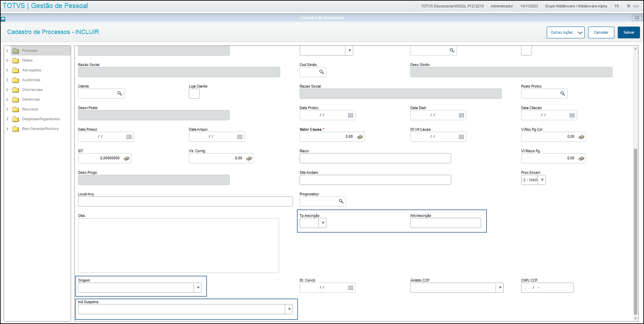Image resolution: width=644 pixels, height=324 pixels.
Task: Click into the Obs. text area
Action: [x=179, y=245]
